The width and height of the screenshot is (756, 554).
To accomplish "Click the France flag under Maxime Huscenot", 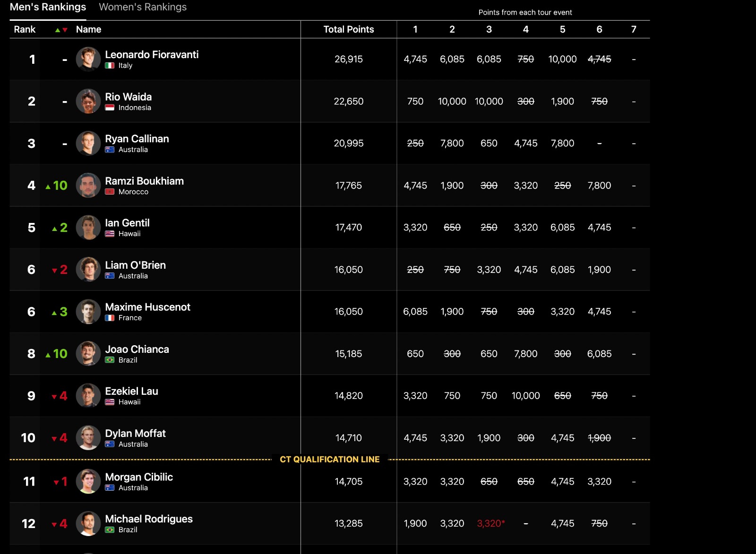I will point(110,318).
